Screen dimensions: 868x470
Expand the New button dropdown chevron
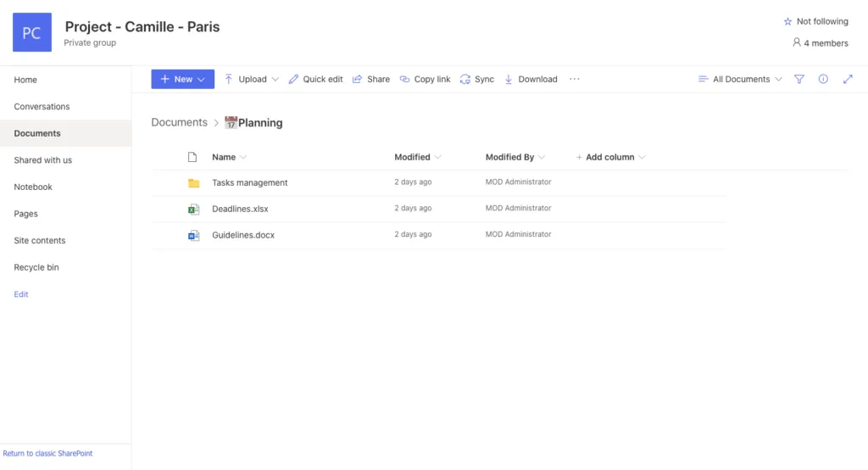click(x=202, y=79)
